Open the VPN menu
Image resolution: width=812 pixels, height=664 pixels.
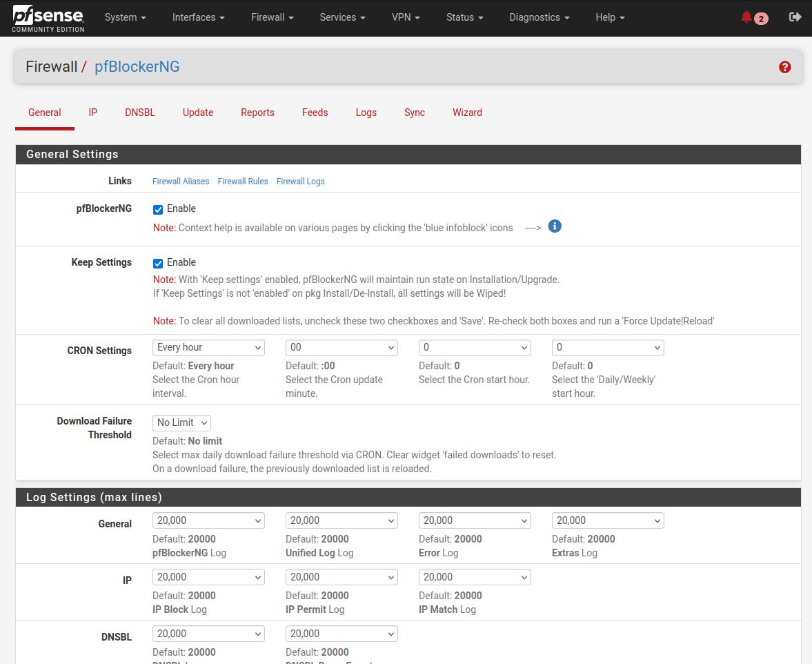406,17
